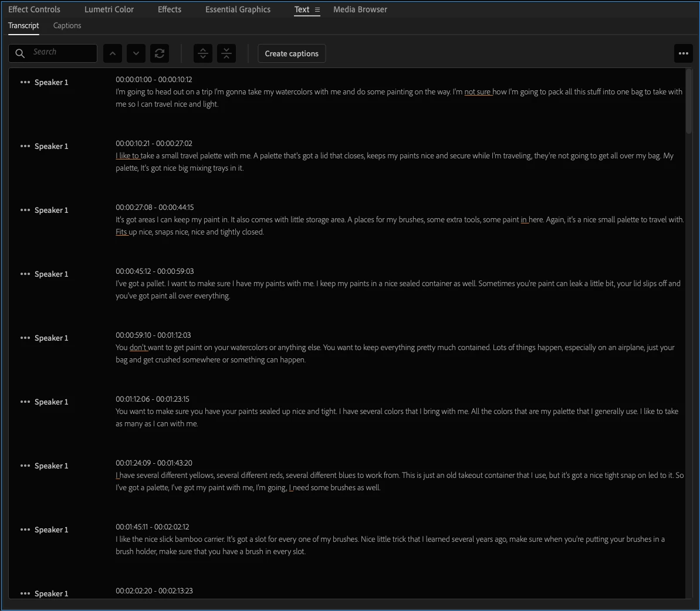Viewport: 700px width, 611px height.
Task: Click the Create captions button
Action: 292,53
